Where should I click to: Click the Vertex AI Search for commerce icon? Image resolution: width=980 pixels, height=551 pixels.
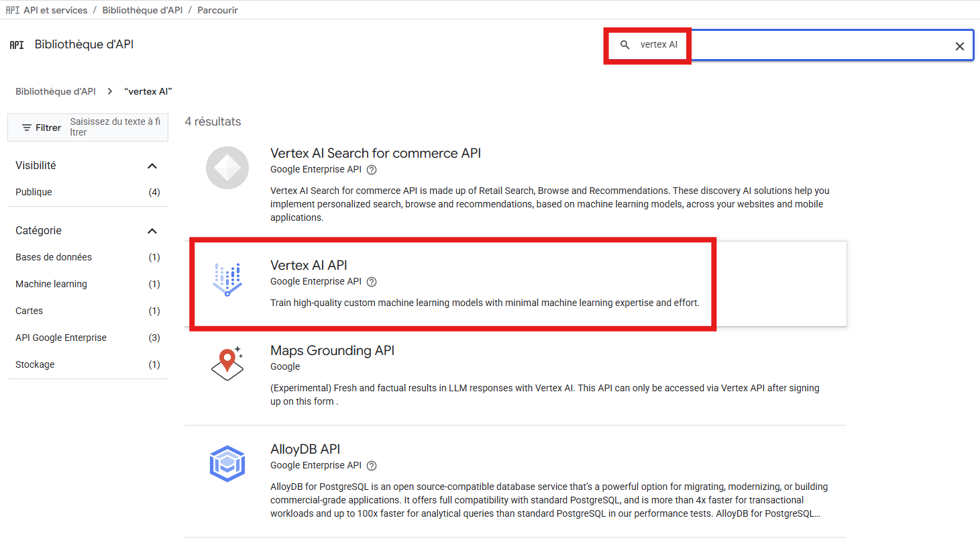point(227,168)
